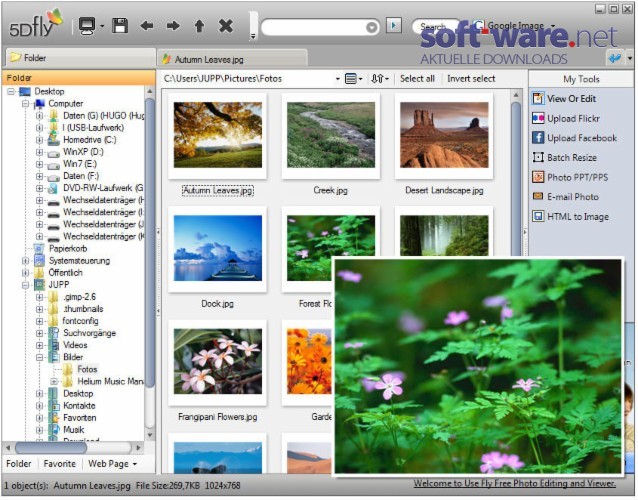Image resolution: width=638 pixels, height=500 pixels.
Task: Open the Welcome to Use Fly Free link
Action: pyautogui.click(x=514, y=484)
